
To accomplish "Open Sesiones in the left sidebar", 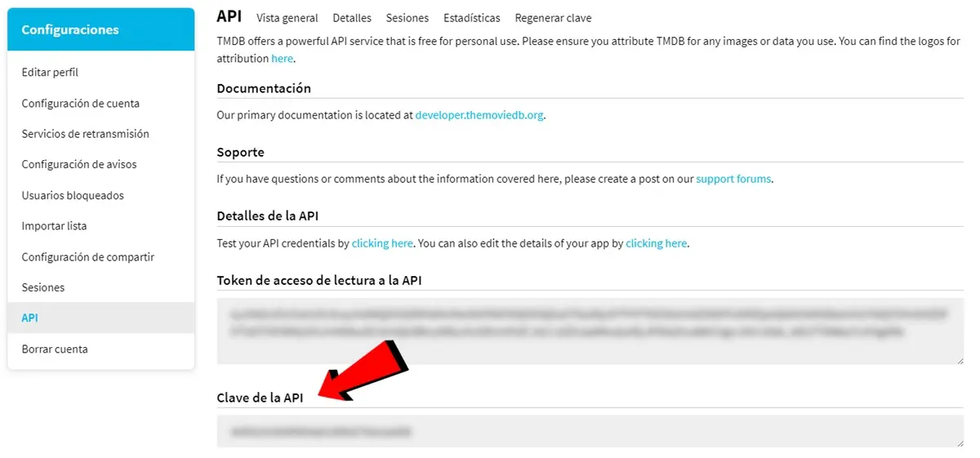I will coord(42,287).
